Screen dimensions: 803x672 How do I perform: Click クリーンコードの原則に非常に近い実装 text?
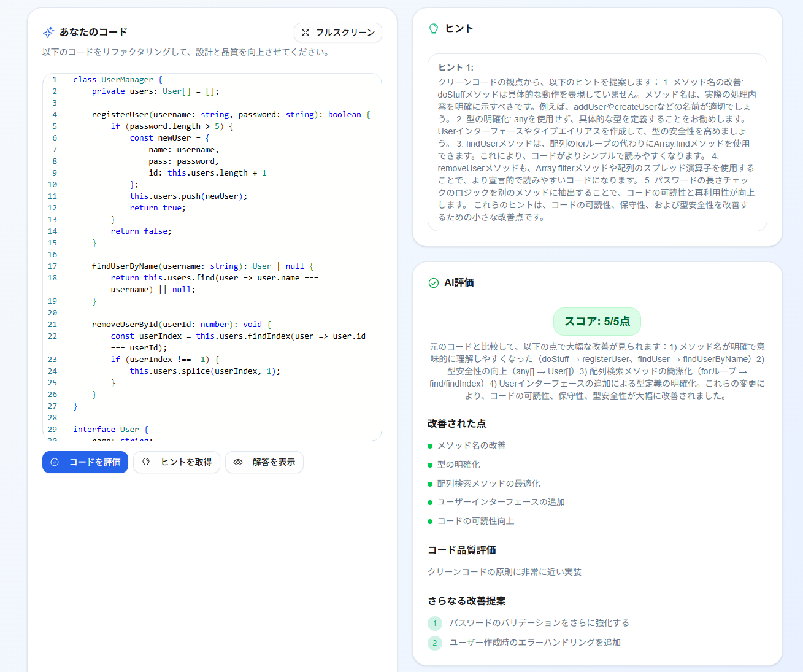click(504, 572)
